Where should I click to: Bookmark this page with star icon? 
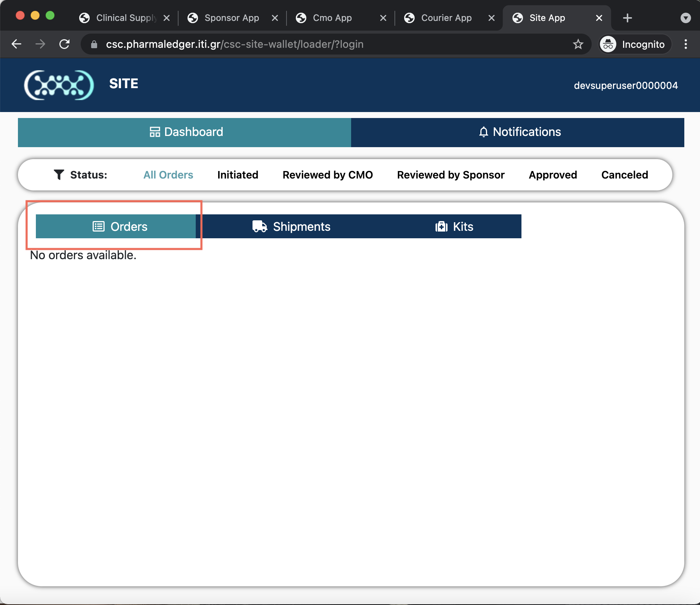click(x=578, y=44)
